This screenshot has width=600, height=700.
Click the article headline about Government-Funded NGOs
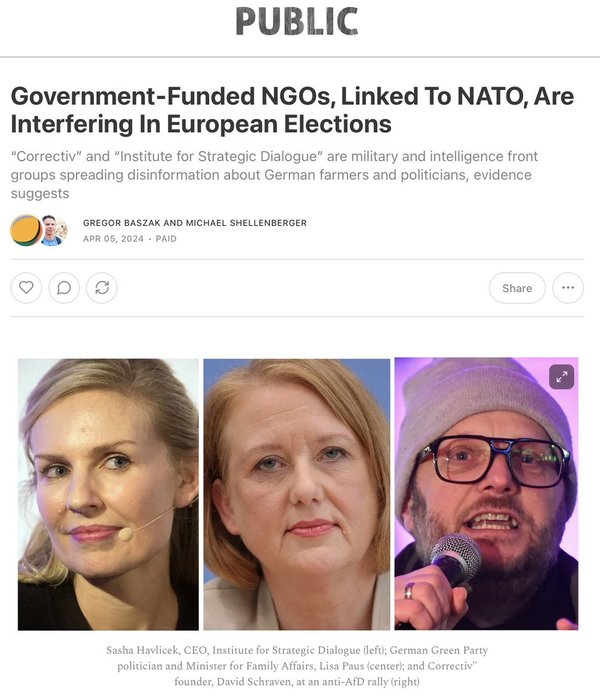292,110
